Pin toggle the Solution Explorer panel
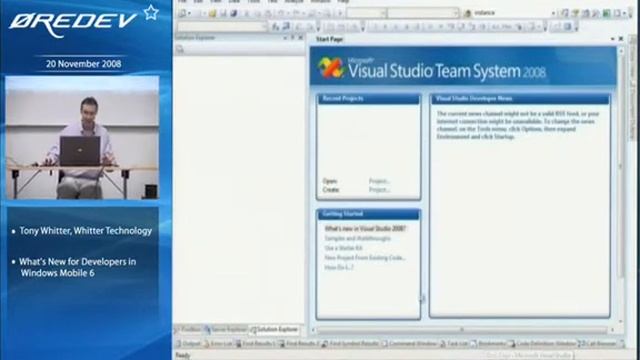The width and height of the screenshot is (640, 360). tap(293, 38)
